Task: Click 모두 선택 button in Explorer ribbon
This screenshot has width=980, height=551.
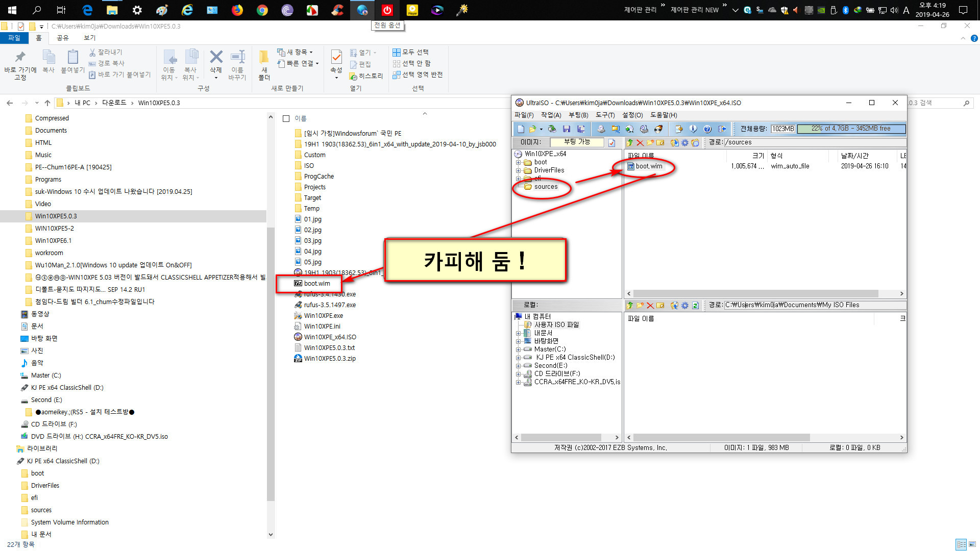Action: pos(411,52)
